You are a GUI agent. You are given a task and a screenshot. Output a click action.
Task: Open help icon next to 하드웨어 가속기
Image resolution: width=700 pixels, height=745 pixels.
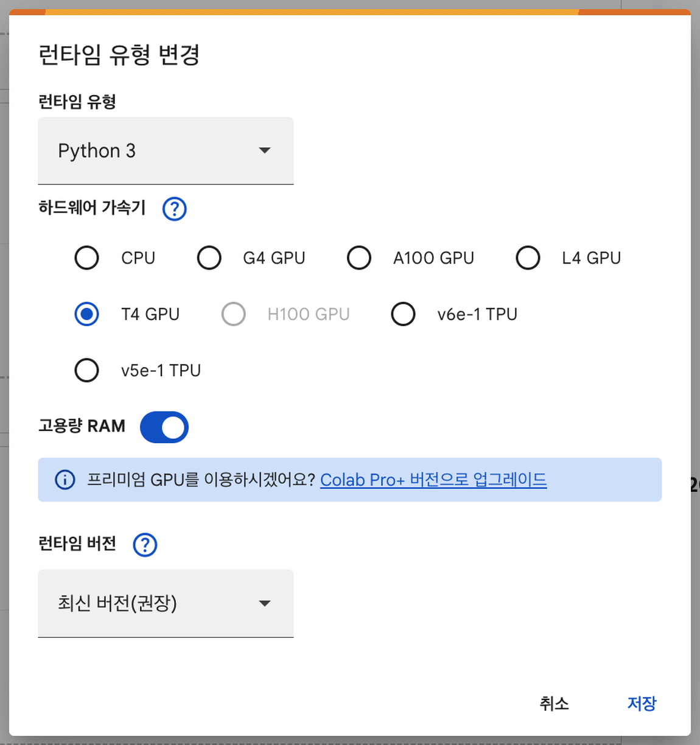(x=175, y=209)
